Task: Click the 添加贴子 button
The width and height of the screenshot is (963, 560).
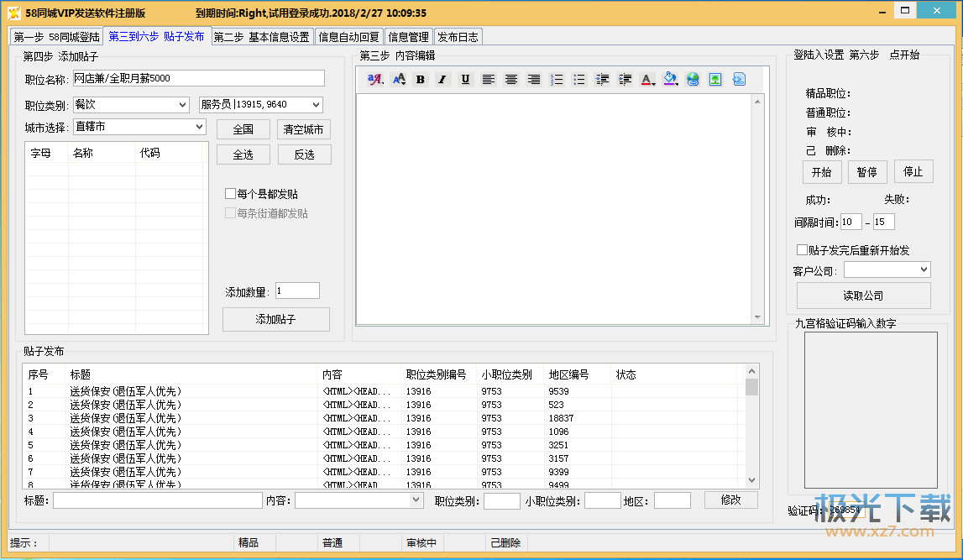Action: point(275,319)
